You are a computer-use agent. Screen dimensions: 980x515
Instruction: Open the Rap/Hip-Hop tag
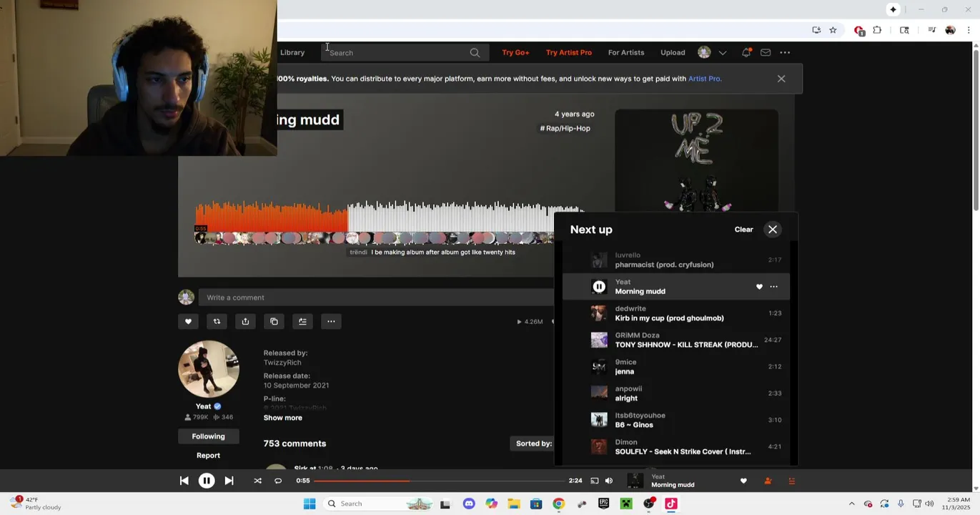[x=565, y=128]
